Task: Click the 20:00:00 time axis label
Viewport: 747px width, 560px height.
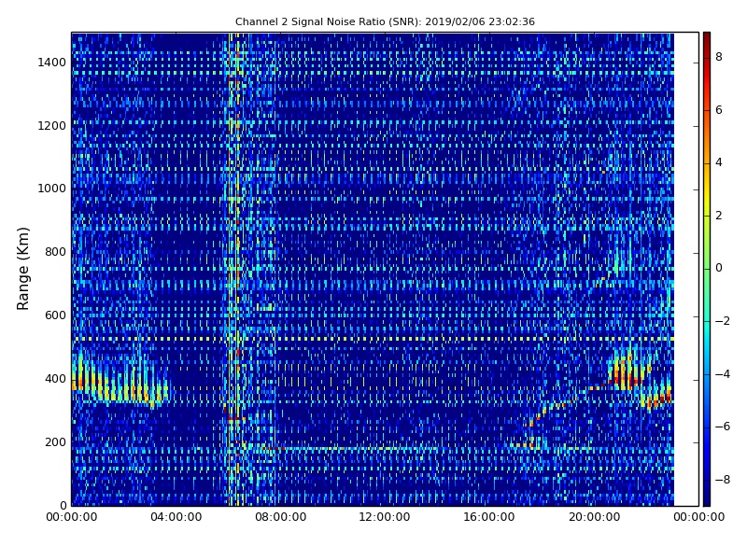Action: [x=594, y=517]
